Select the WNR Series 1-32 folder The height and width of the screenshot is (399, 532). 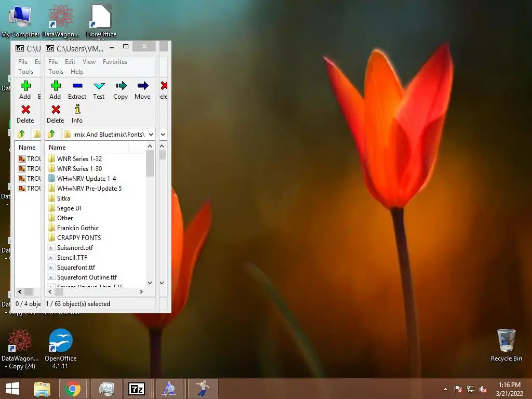79,159
